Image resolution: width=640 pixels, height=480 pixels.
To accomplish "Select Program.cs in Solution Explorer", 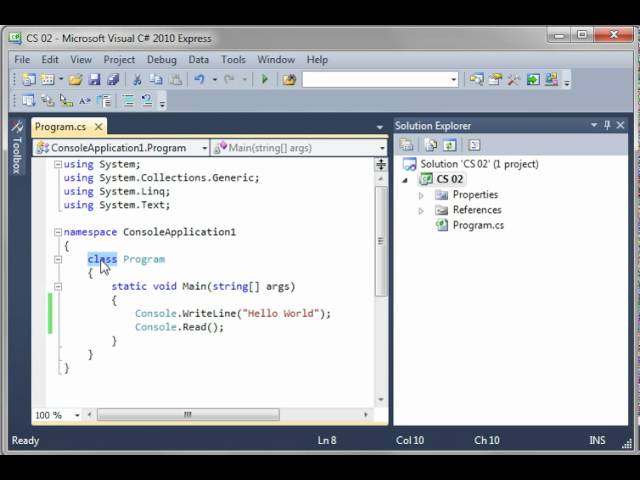I will coord(478,225).
